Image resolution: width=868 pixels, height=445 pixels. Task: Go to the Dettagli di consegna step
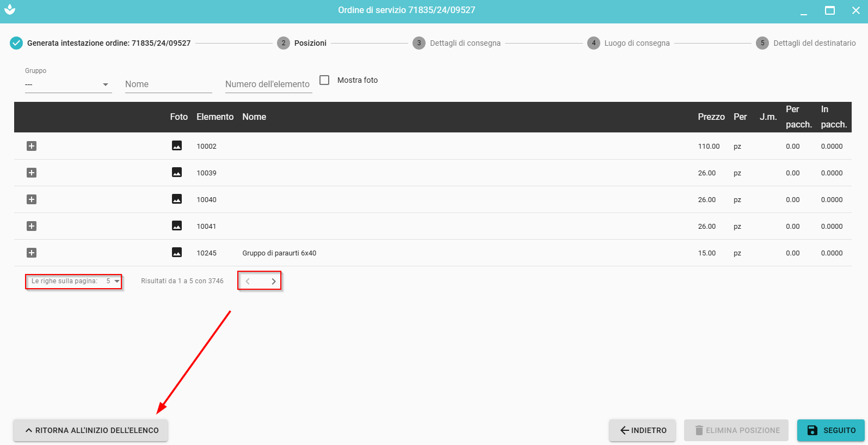point(464,43)
